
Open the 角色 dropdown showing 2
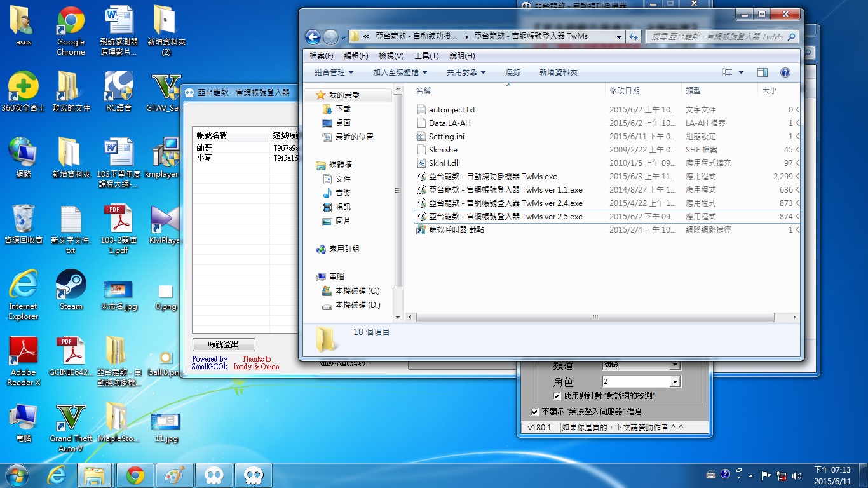675,382
